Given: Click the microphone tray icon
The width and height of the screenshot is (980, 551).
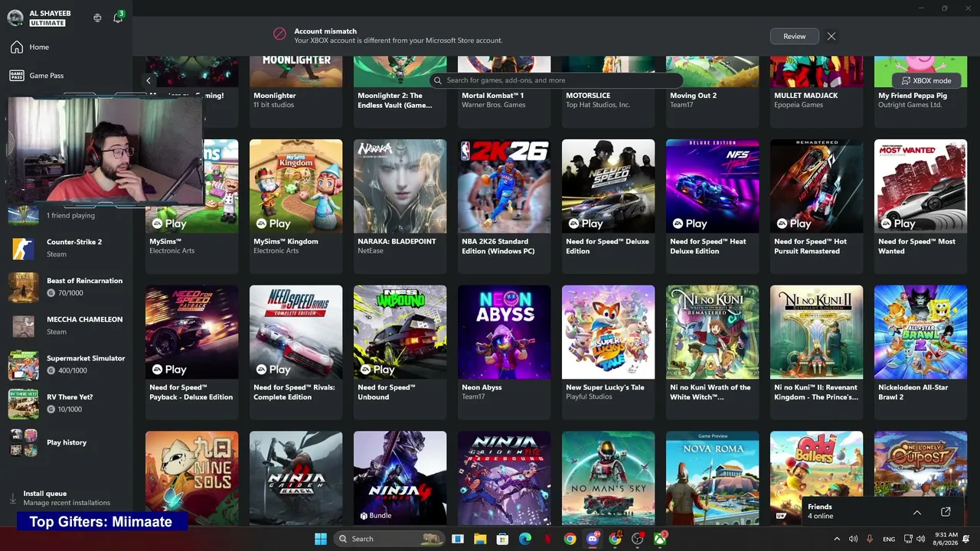Looking at the screenshot, I should click(x=871, y=539).
